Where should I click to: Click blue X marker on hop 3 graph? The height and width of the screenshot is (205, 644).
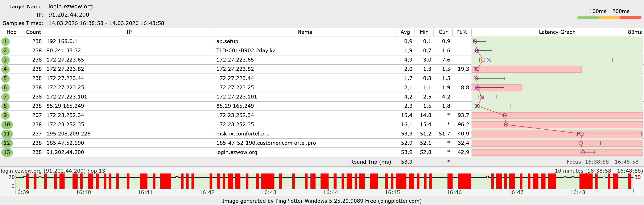[488, 60]
